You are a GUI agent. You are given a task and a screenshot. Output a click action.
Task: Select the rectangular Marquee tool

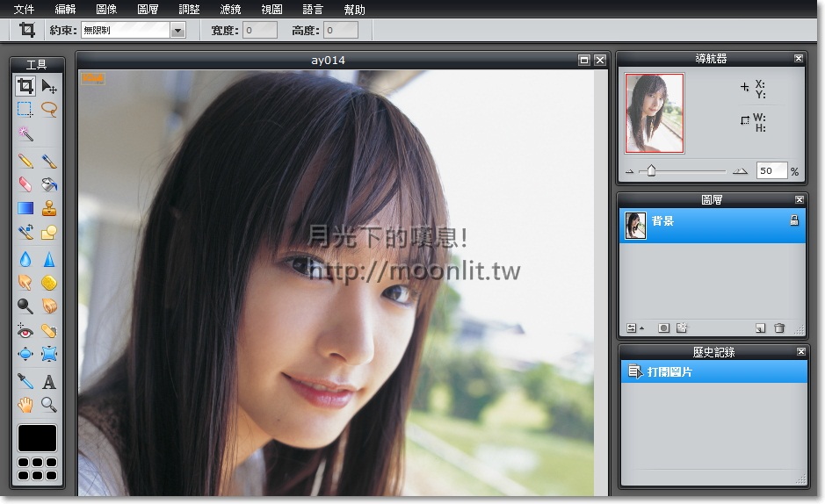click(x=25, y=109)
